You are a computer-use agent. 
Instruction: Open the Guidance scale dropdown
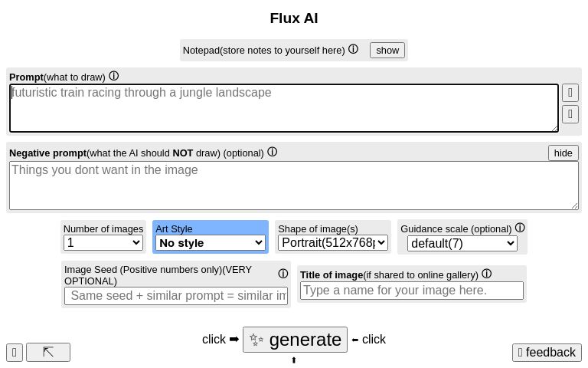point(462,244)
